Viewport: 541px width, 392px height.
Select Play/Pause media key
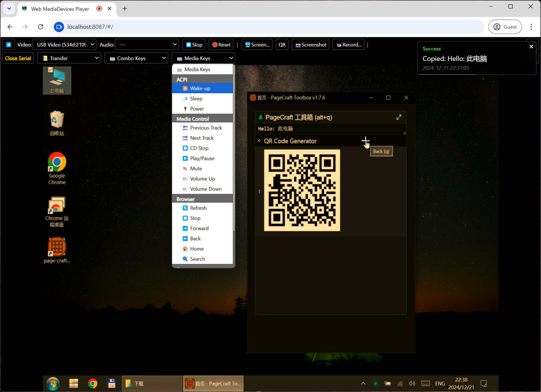point(202,158)
